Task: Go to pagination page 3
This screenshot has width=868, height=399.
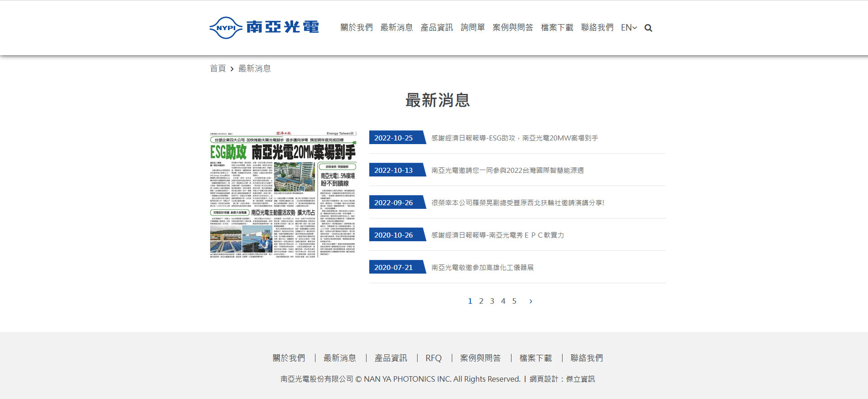Action: pyautogui.click(x=492, y=301)
